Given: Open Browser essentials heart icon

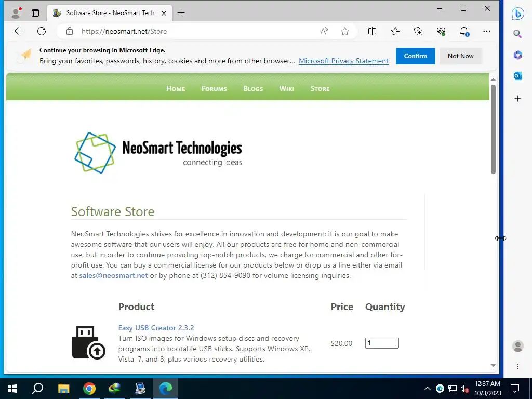Looking at the screenshot, I should [x=441, y=31].
